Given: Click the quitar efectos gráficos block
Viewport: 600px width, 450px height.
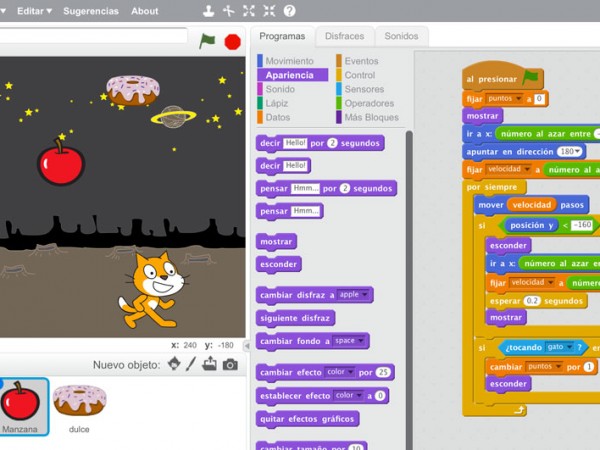Looking at the screenshot, I should coord(307,419).
